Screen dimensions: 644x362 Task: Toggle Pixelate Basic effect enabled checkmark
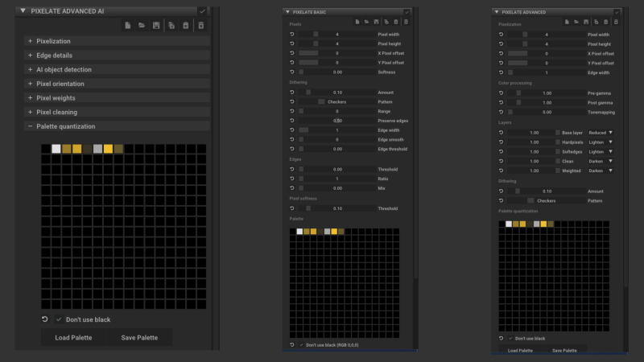pos(407,12)
